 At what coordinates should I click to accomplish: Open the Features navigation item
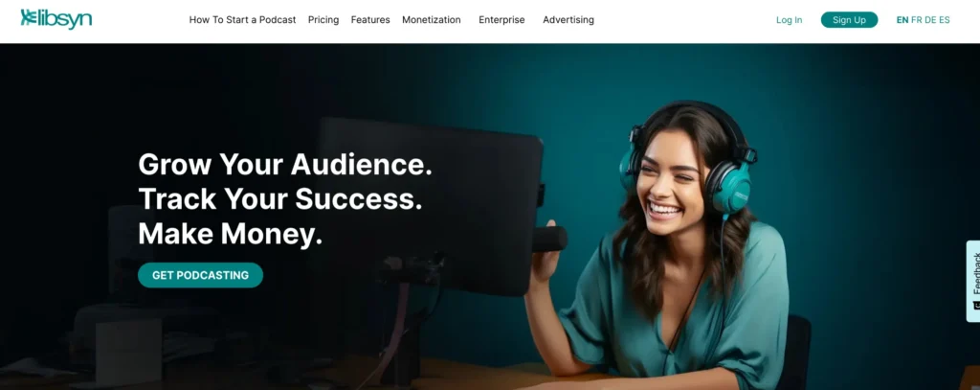click(370, 20)
